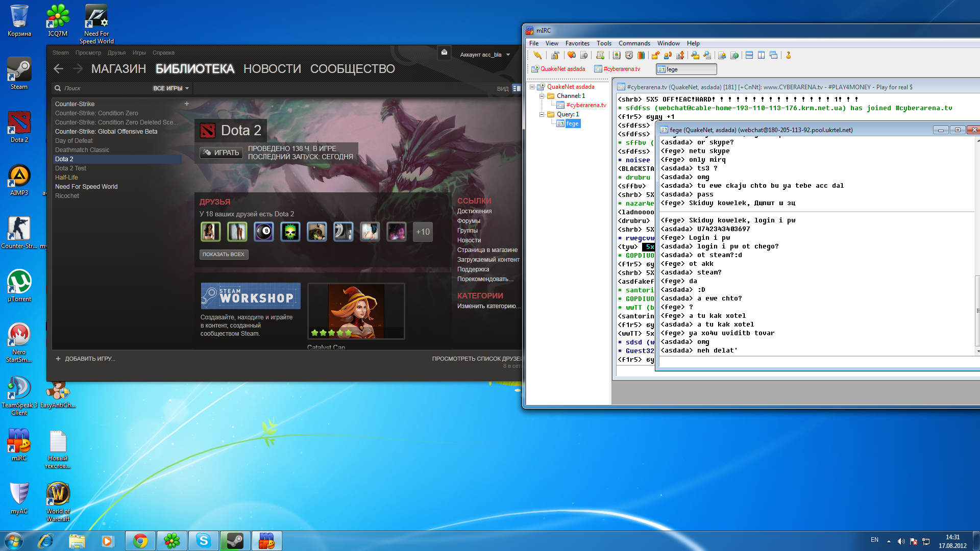Image resolution: width=980 pixels, height=551 pixels.
Task: Click the ПОКАЗАТЬ ВСЕХ friends button
Action: point(224,254)
